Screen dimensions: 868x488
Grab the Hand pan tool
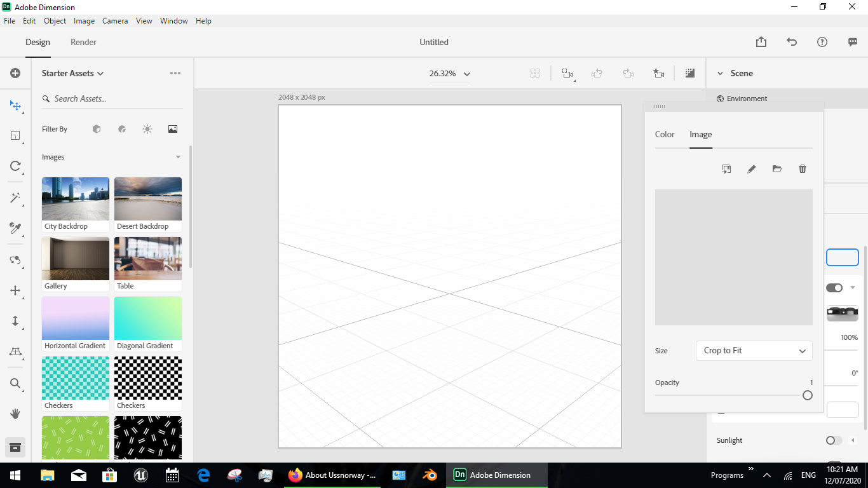pos(15,414)
